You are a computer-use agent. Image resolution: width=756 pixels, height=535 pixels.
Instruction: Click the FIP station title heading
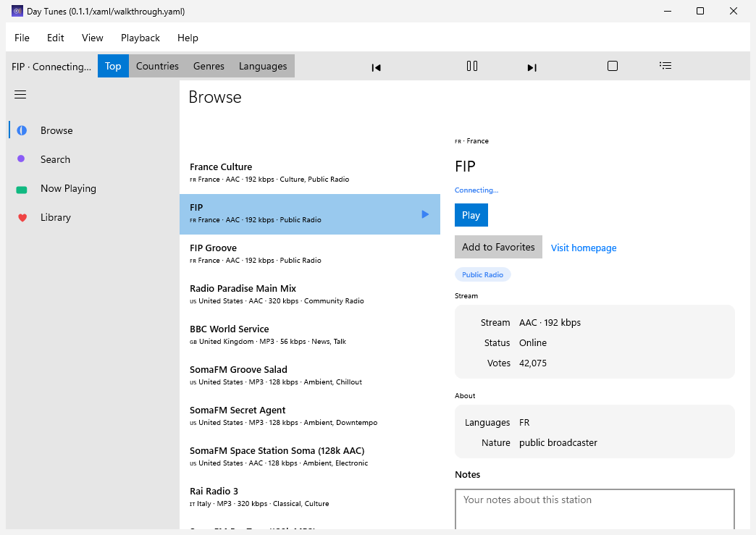[x=465, y=167]
